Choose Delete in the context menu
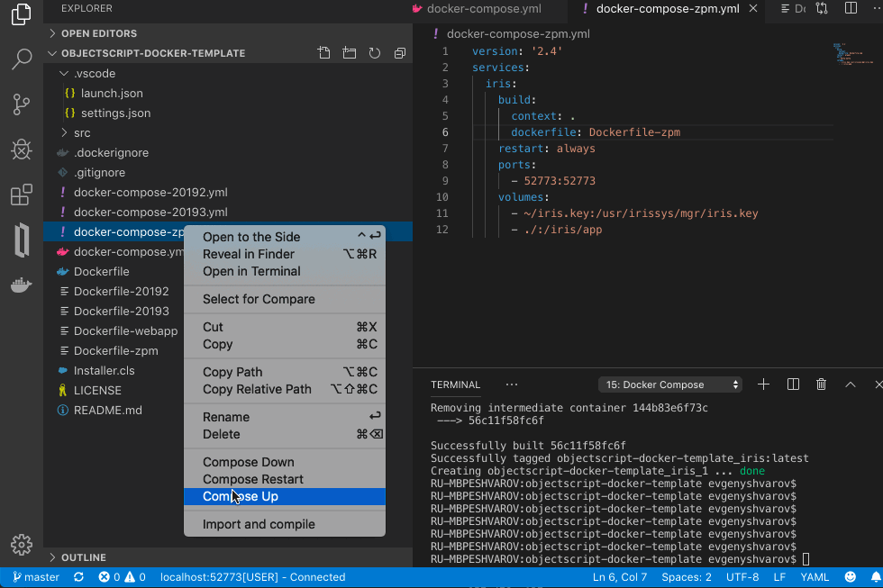Image resolution: width=883 pixels, height=588 pixels. coord(285,434)
